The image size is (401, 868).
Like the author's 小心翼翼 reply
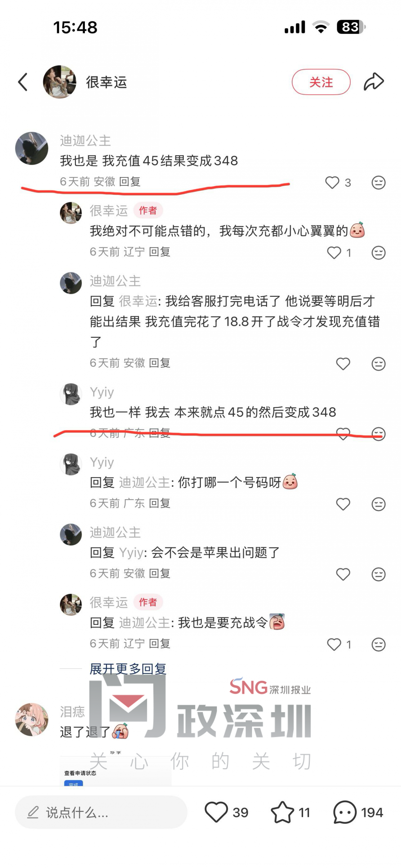pyautogui.click(x=334, y=253)
